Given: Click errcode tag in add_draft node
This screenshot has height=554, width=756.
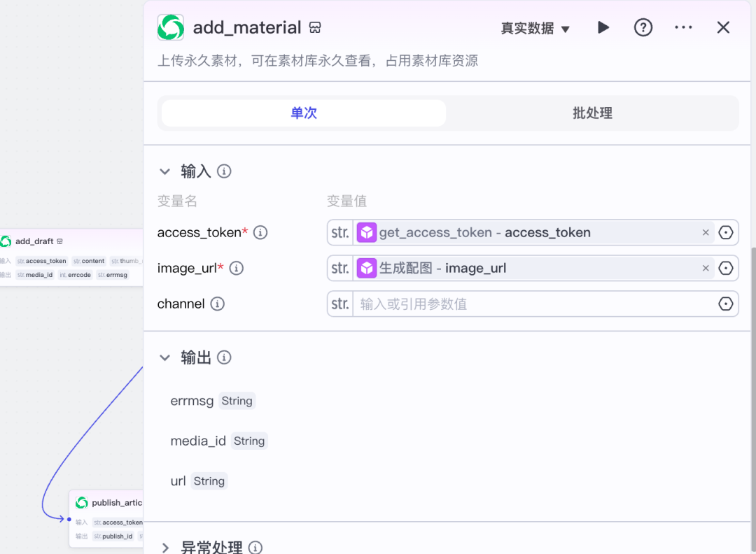Looking at the screenshot, I should coord(75,275).
